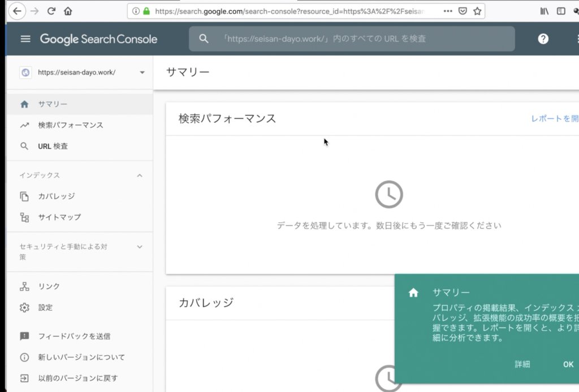Open the browser library icon
Screen dimensions: 579x392
click(x=544, y=11)
